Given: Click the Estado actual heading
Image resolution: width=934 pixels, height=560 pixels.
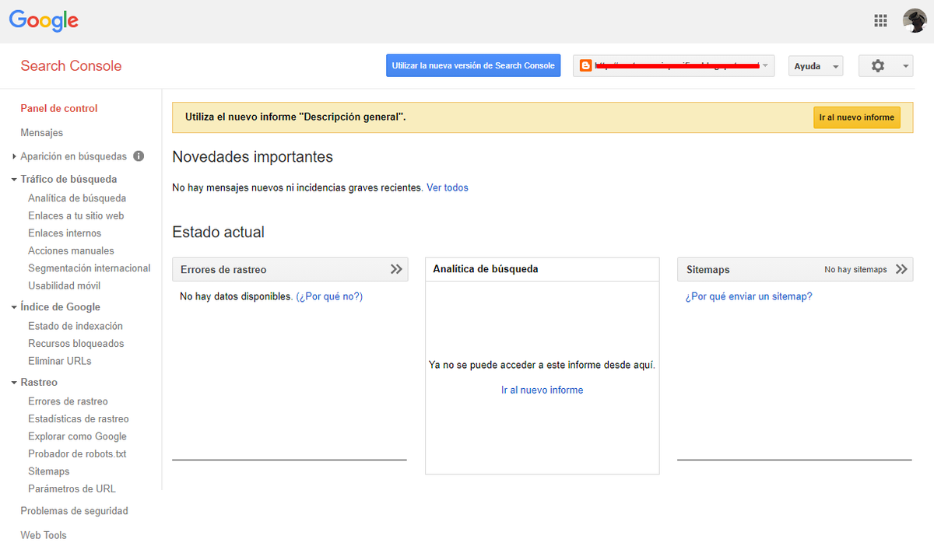Looking at the screenshot, I should pyautogui.click(x=218, y=232).
